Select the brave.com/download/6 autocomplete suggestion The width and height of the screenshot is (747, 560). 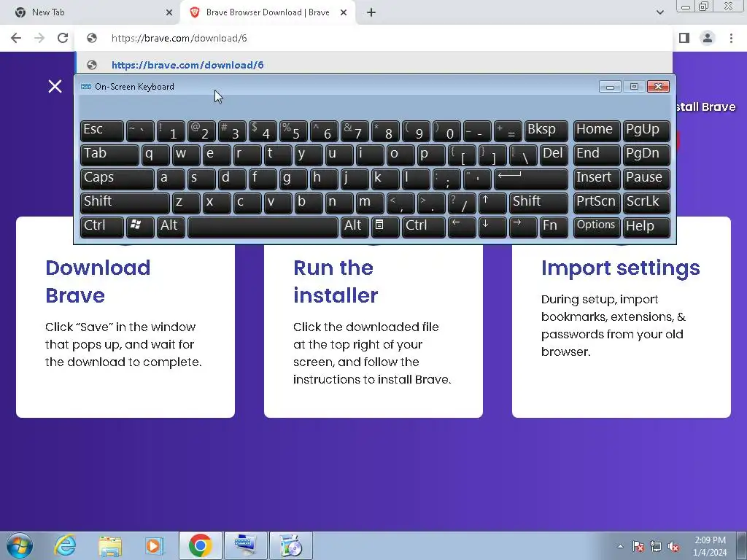click(x=374, y=65)
